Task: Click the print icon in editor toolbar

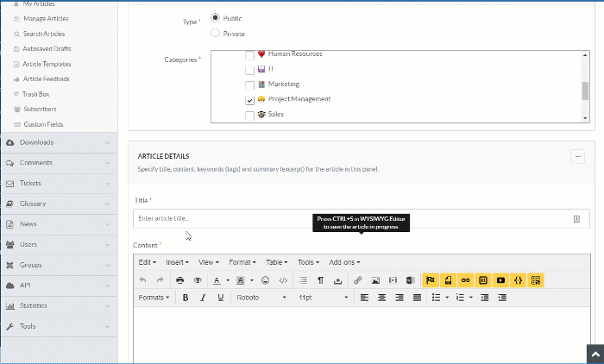Action: point(179,280)
